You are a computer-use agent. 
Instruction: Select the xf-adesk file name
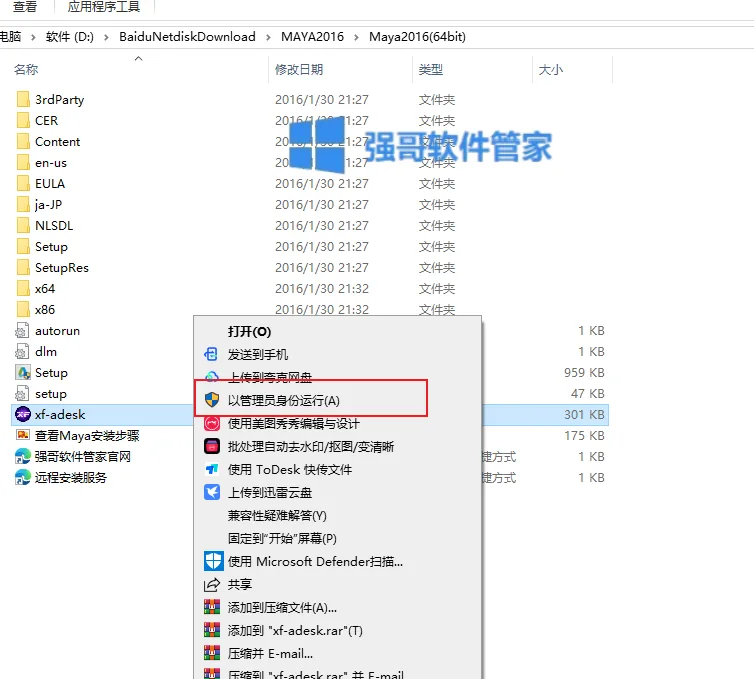pyautogui.click(x=60, y=415)
